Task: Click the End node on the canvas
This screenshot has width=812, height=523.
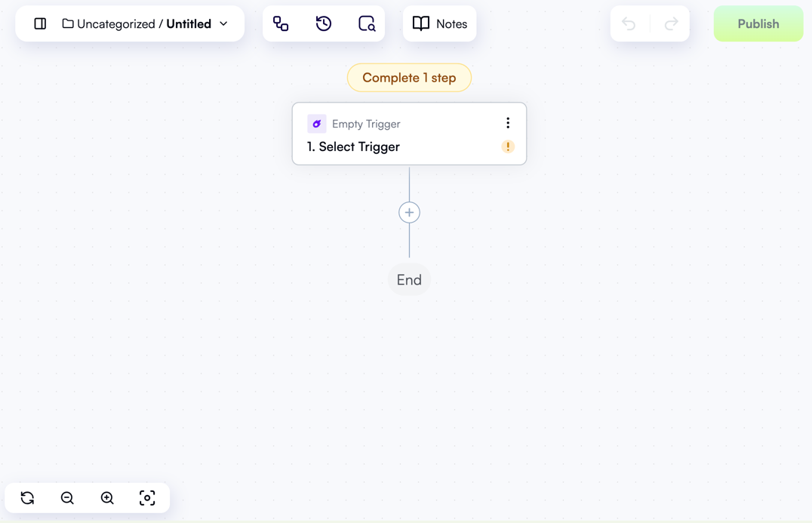Action: point(409,279)
